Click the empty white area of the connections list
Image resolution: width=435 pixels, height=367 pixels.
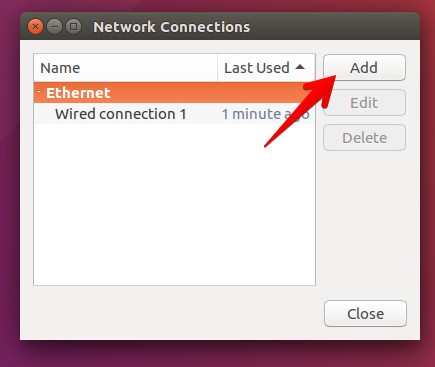point(174,203)
